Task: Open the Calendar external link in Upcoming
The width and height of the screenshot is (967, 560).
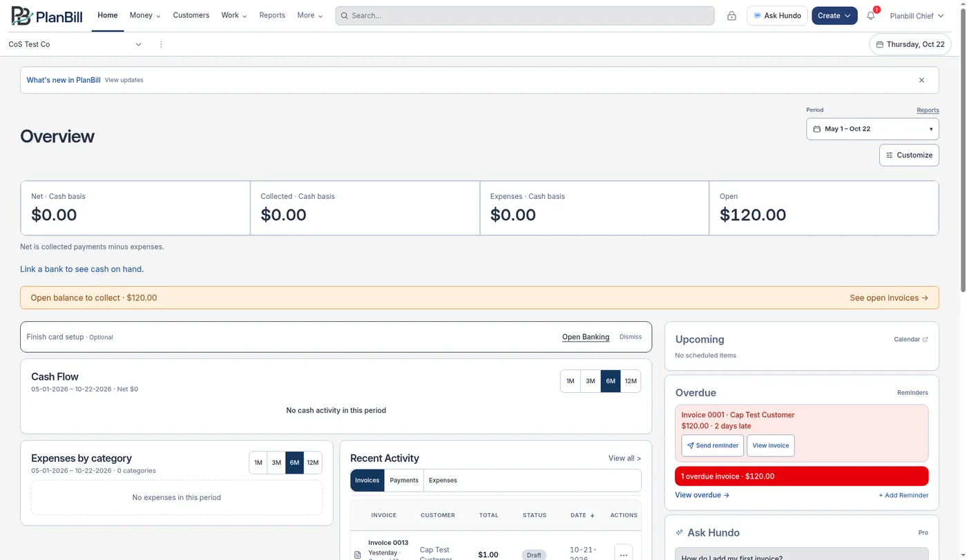Action: tap(911, 339)
